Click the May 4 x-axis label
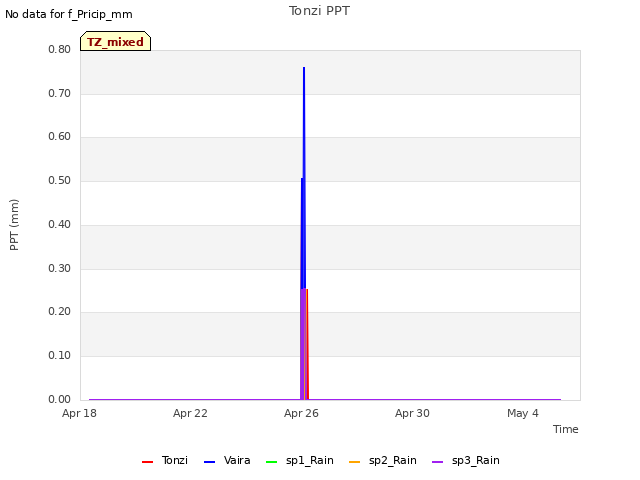640x480 pixels. [x=523, y=413]
